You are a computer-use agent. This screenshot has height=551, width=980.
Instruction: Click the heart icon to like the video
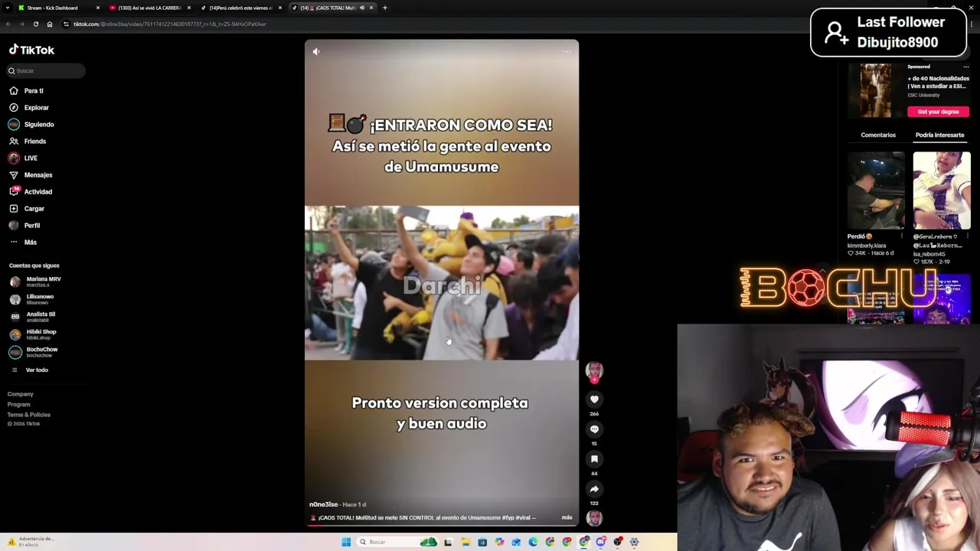coord(594,399)
